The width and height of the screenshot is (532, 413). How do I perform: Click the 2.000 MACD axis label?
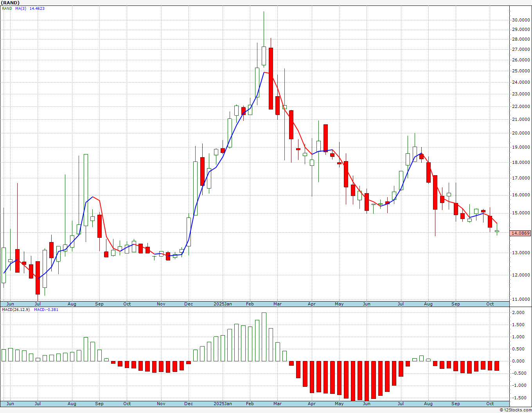coord(518,312)
